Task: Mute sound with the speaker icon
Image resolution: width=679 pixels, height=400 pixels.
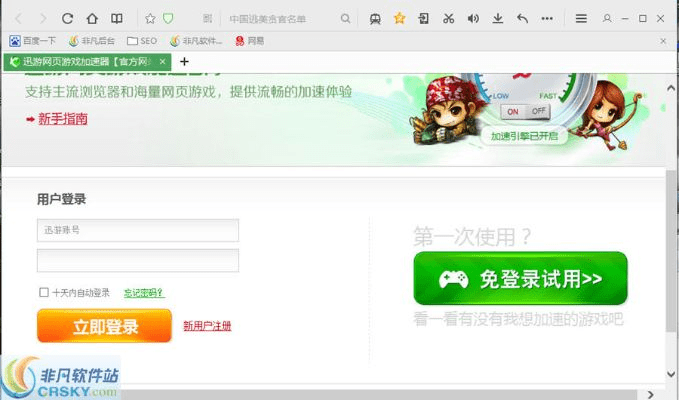Action: (x=472, y=18)
